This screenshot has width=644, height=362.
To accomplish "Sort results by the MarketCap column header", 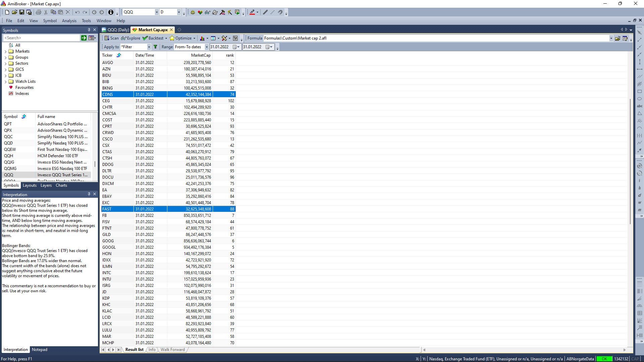I will tap(201, 55).
